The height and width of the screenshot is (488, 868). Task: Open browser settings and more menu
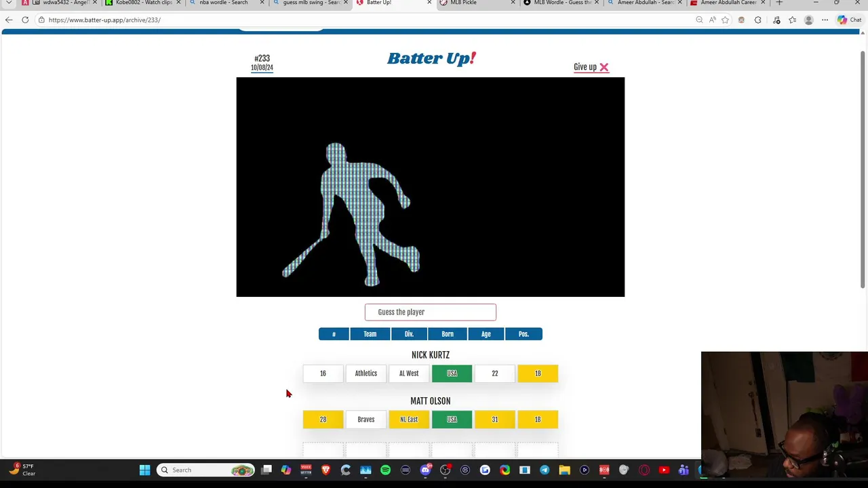(825, 20)
